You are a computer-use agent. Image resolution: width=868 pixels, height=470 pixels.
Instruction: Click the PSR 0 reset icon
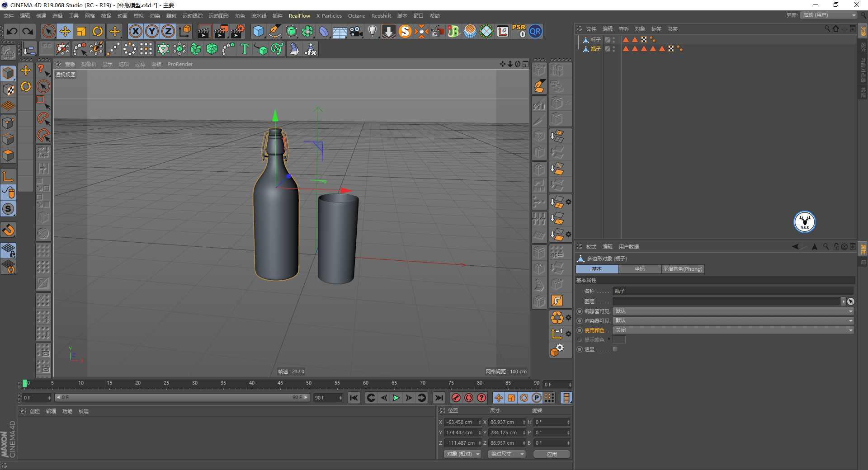point(519,31)
